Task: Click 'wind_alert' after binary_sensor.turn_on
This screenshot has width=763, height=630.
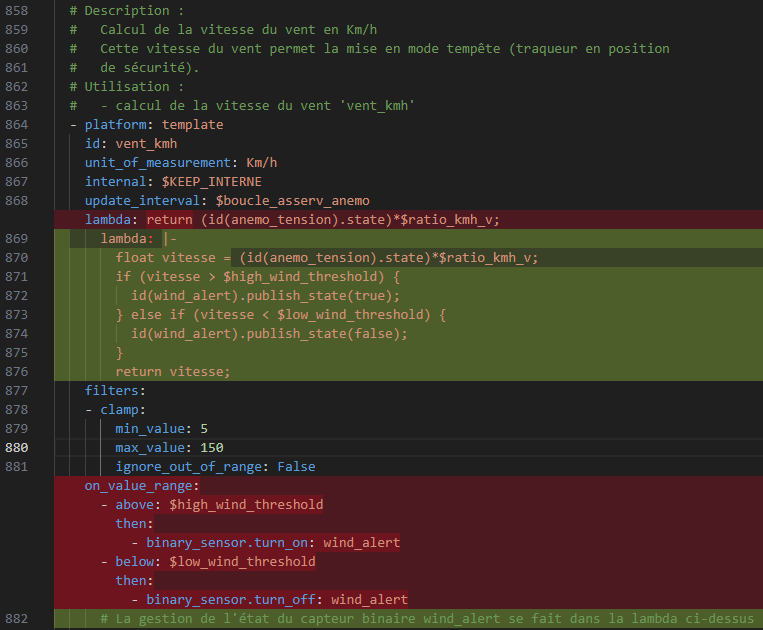Action: (362, 542)
